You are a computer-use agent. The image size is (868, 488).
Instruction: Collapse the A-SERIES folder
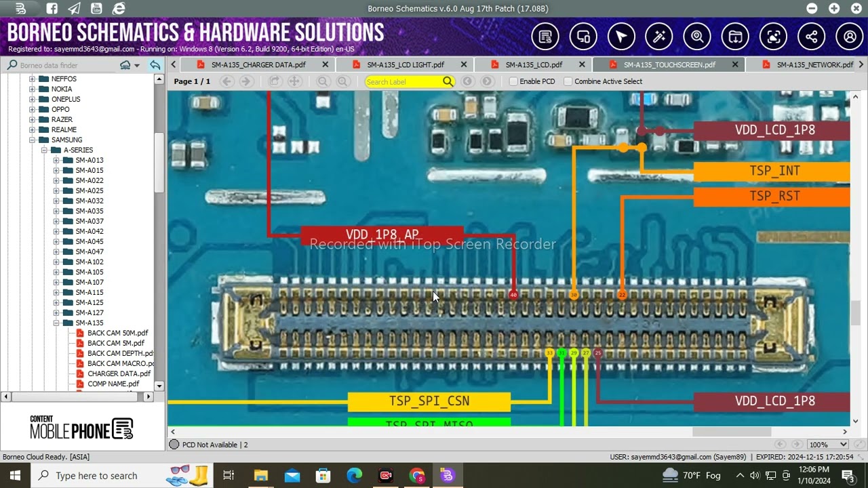click(x=44, y=150)
